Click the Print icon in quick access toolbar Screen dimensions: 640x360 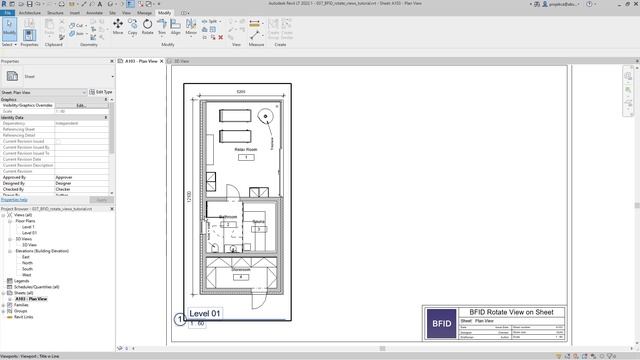point(61,4)
